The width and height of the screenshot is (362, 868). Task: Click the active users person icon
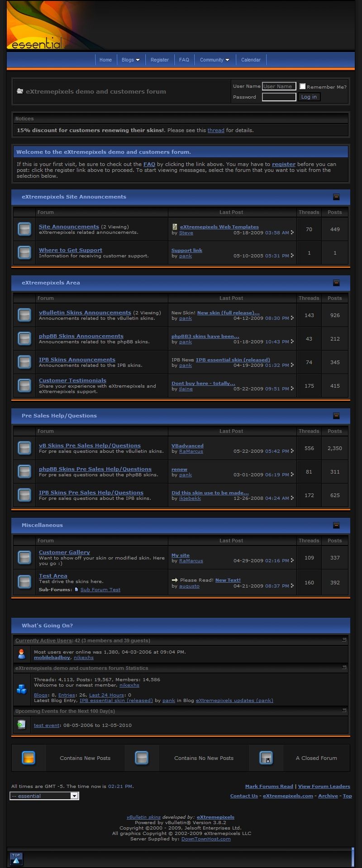click(21, 654)
